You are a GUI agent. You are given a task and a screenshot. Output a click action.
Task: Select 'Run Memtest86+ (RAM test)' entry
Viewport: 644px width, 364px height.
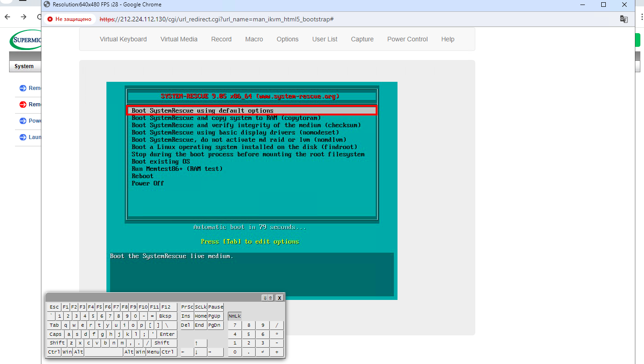[x=177, y=169]
